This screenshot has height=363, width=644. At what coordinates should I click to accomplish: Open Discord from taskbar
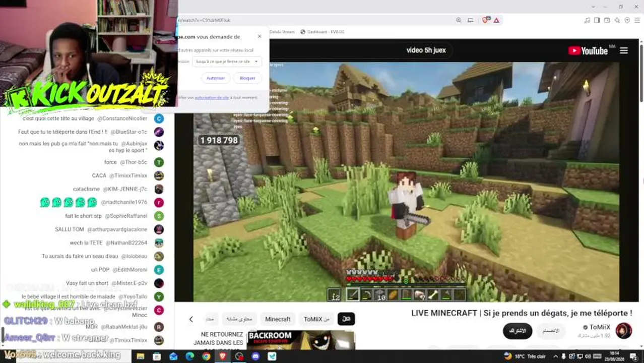(255, 356)
